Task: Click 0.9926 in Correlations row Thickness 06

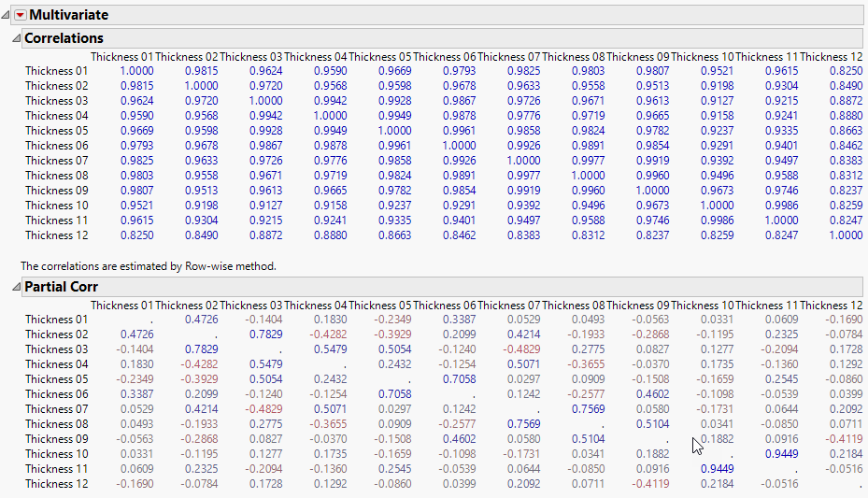Action: 523,146
